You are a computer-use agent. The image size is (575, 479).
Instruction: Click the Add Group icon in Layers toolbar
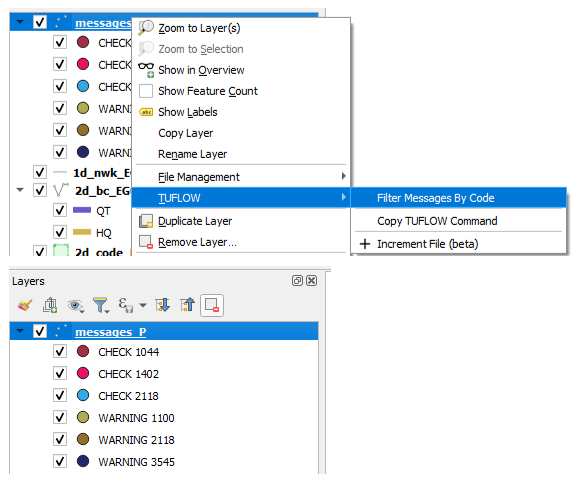(x=50, y=305)
